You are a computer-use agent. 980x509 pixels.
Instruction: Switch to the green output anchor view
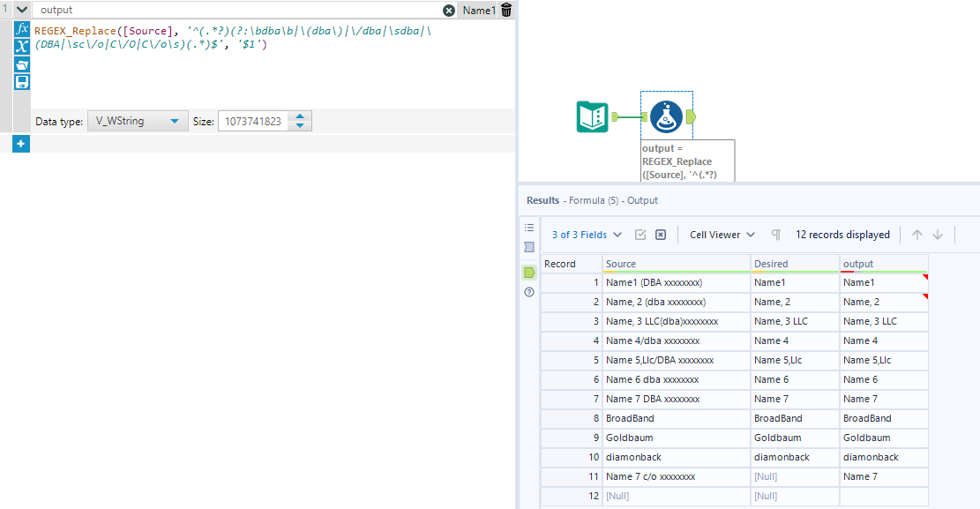click(x=528, y=273)
